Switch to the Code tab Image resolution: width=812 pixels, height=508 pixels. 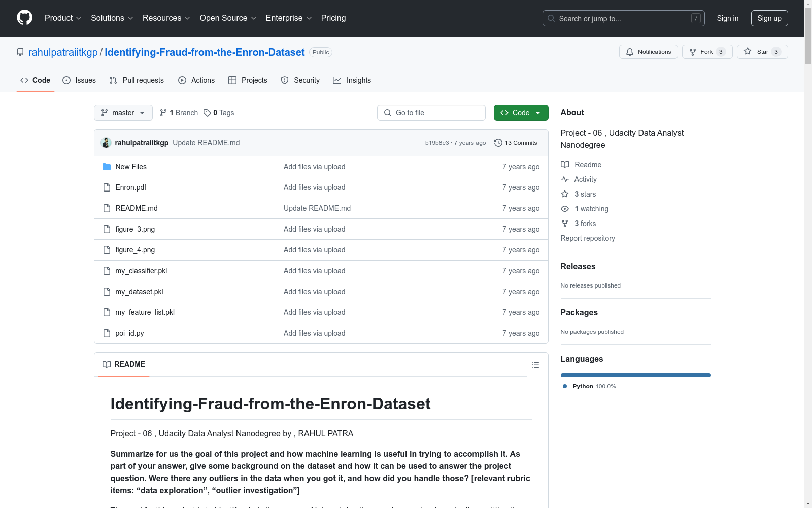tap(36, 80)
